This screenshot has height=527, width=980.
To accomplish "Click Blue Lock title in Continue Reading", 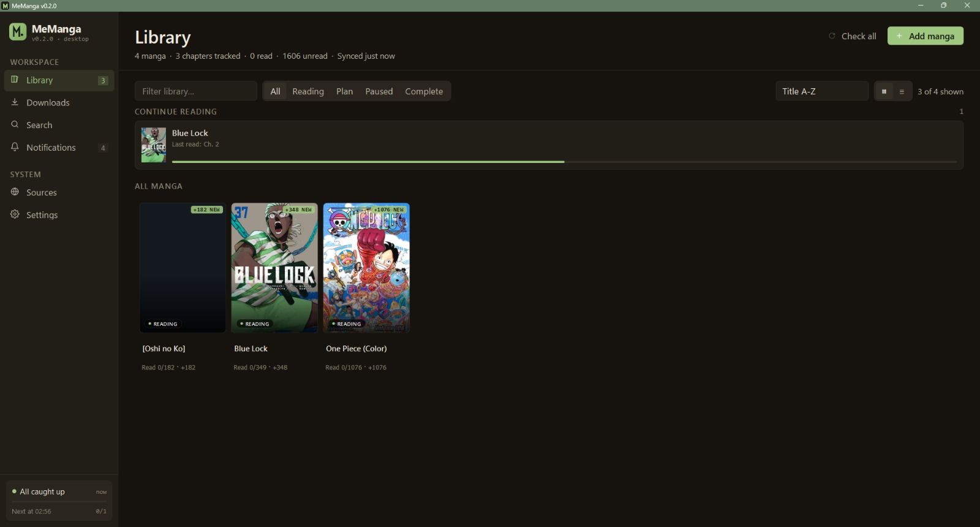I will (x=190, y=133).
